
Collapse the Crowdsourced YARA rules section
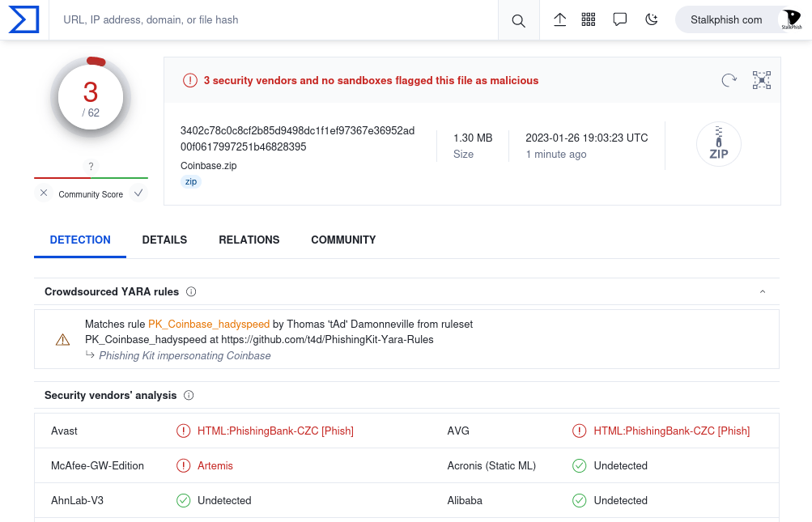[762, 291]
